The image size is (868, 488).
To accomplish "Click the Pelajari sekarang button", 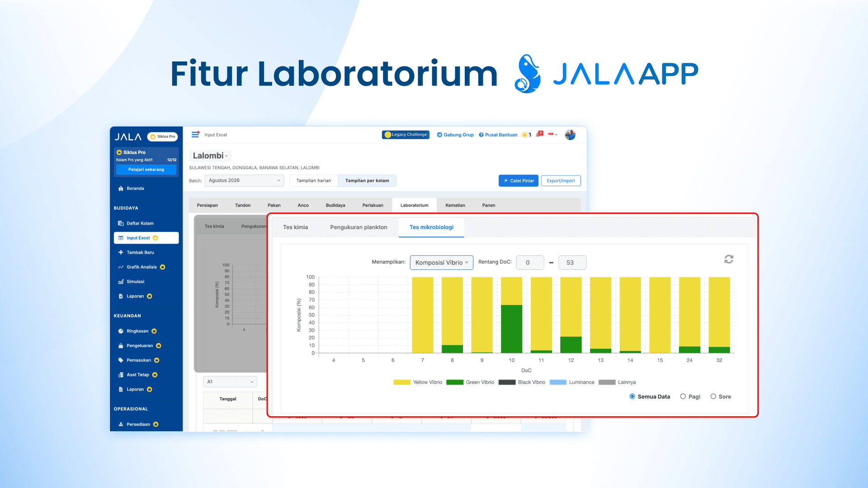I will click(x=146, y=169).
